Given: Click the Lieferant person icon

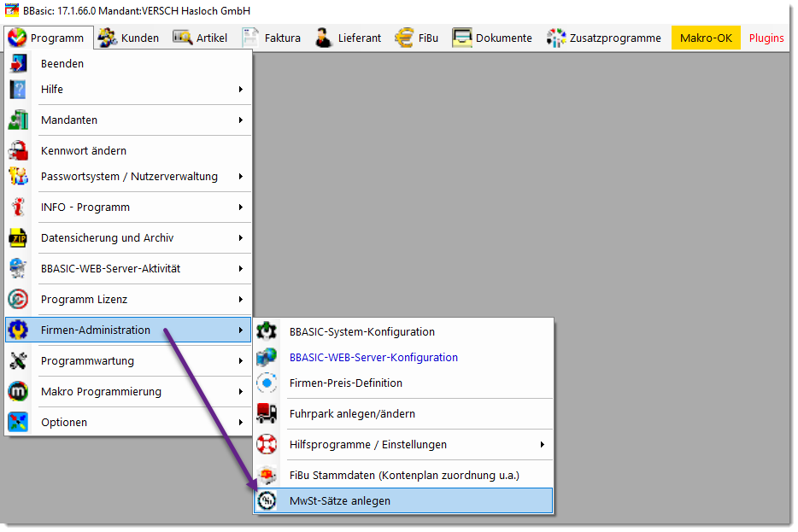Looking at the screenshot, I should (323, 38).
